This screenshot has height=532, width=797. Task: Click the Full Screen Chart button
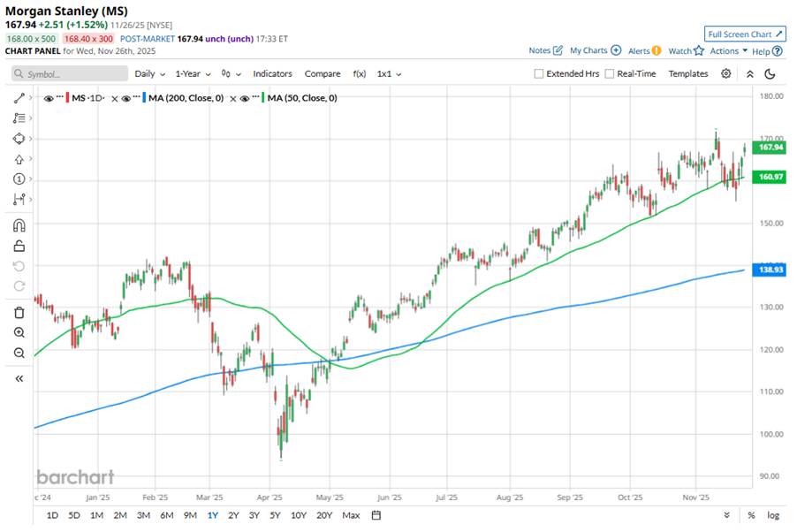click(745, 34)
